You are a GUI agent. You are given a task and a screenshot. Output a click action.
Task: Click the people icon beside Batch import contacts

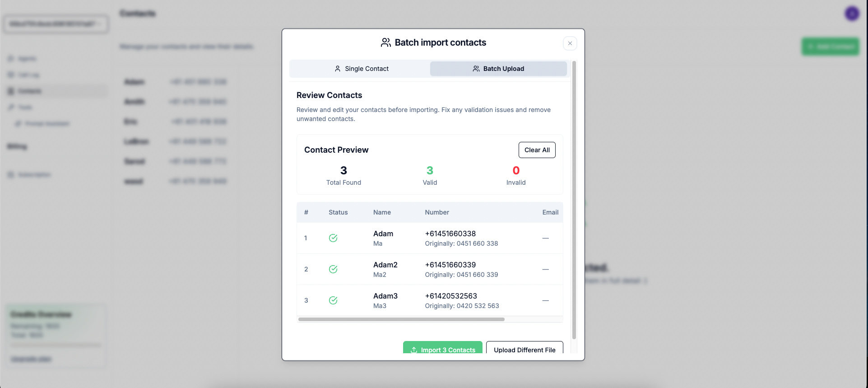pyautogui.click(x=386, y=42)
